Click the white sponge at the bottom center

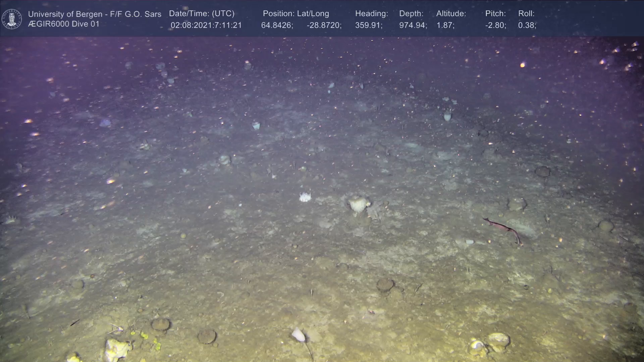[298, 335]
